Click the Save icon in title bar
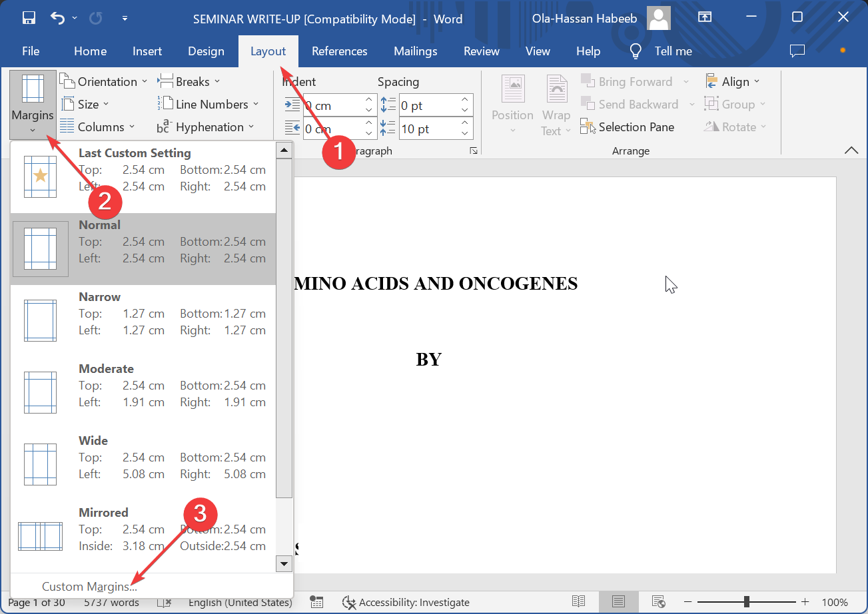 [x=29, y=19]
